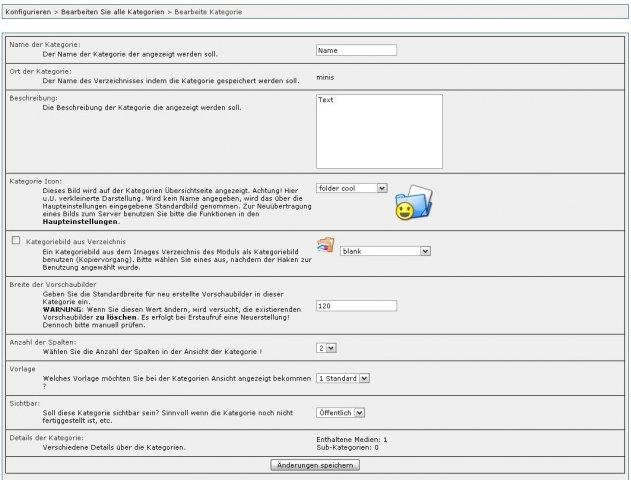Click the Bearbeite Kategorie breadcrumb text

click(208, 12)
